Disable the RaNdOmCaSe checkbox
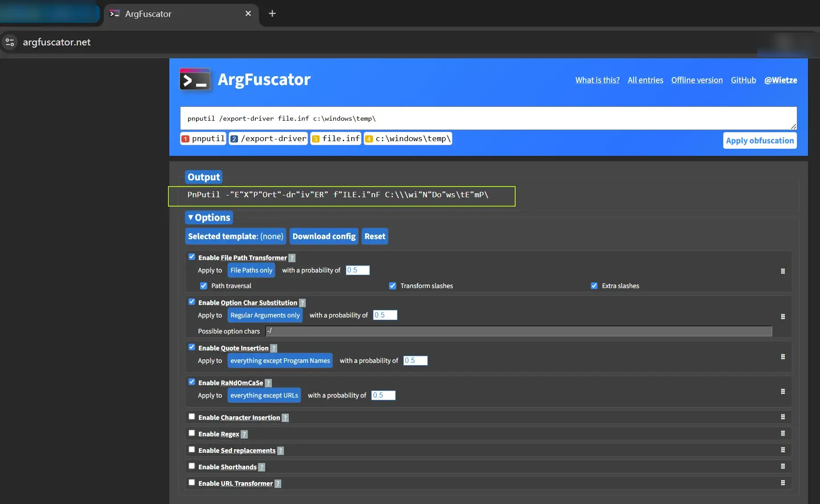This screenshot has height=504, width=820. tap(192, 382)
